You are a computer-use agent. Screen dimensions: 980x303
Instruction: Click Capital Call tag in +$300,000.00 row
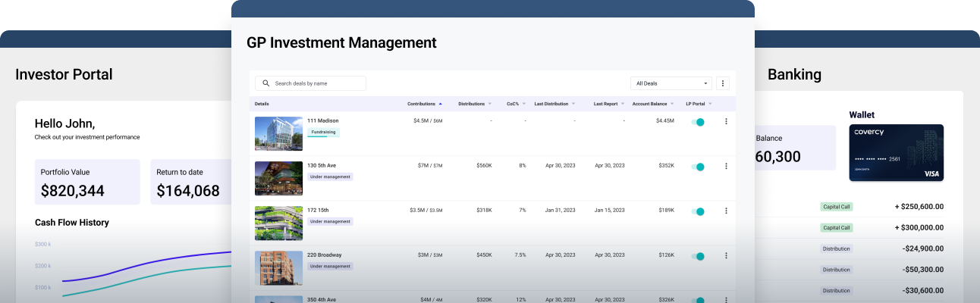tap(836, 227)
